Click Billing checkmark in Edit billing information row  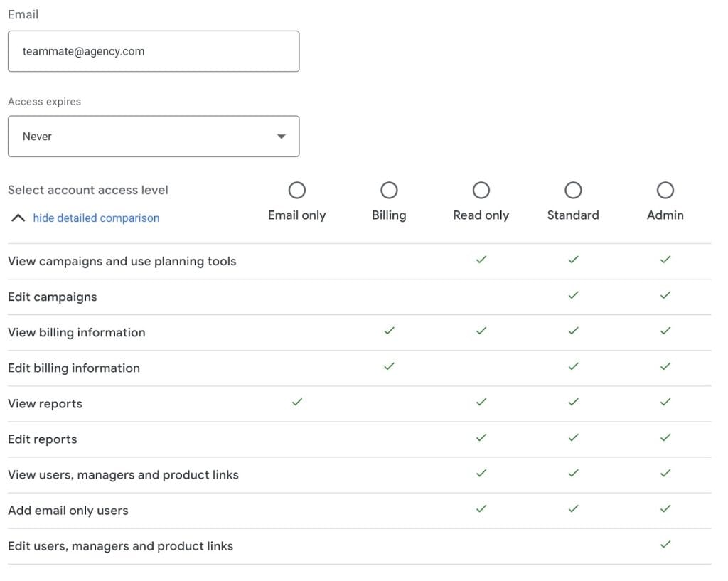click(x=389, y=366)
